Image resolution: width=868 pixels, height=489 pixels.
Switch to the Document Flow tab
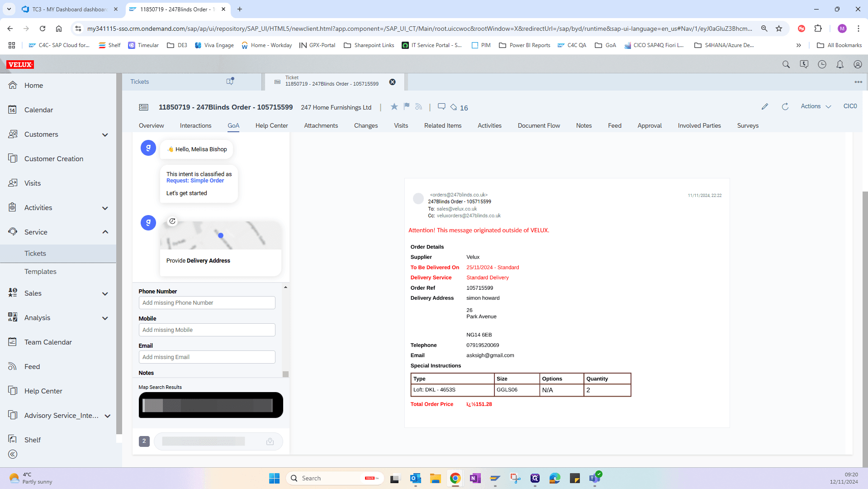click(539, 126)
